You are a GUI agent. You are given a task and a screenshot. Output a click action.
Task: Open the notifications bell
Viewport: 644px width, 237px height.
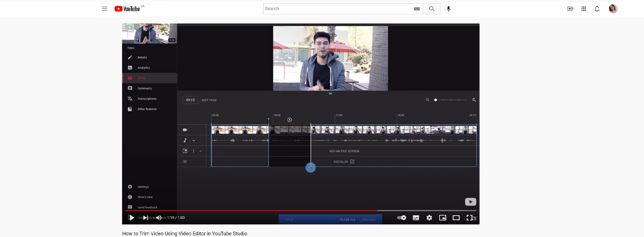pos(597,9)
